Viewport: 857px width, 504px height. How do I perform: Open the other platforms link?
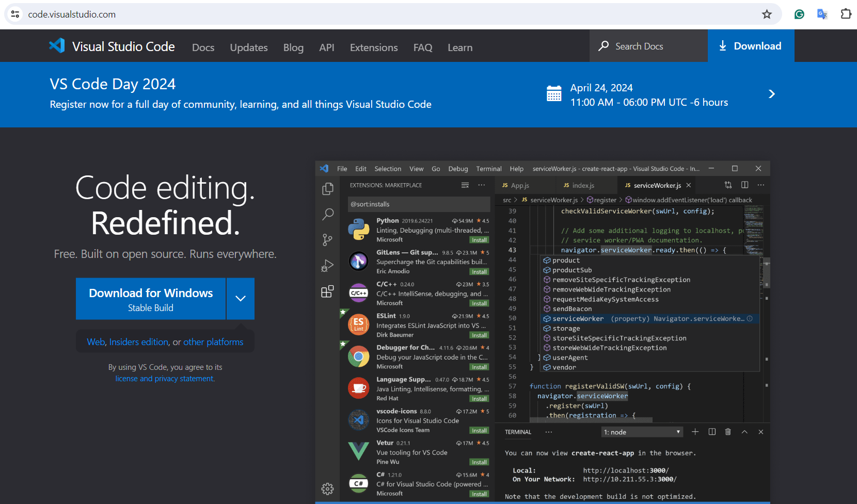[213, 342]
